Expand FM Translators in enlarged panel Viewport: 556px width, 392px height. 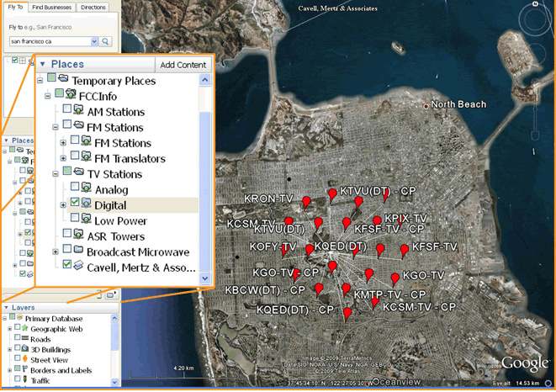pyautogui.click(x=63, y=159)
